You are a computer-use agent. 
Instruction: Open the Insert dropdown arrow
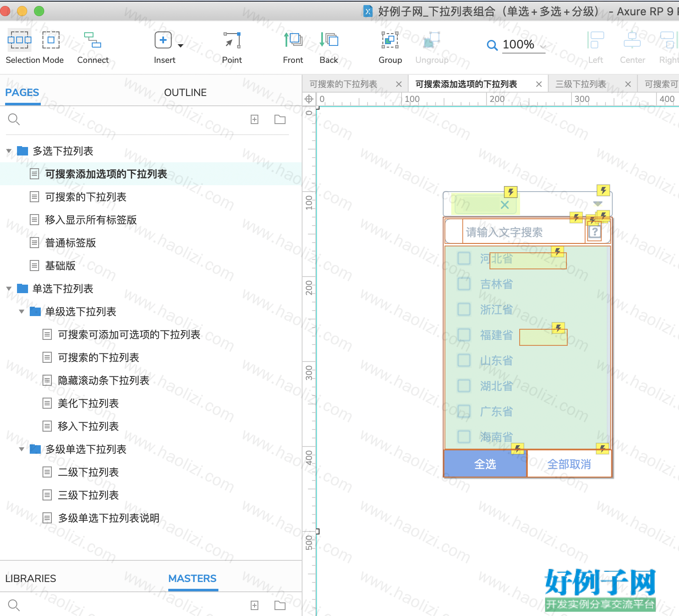180,45
